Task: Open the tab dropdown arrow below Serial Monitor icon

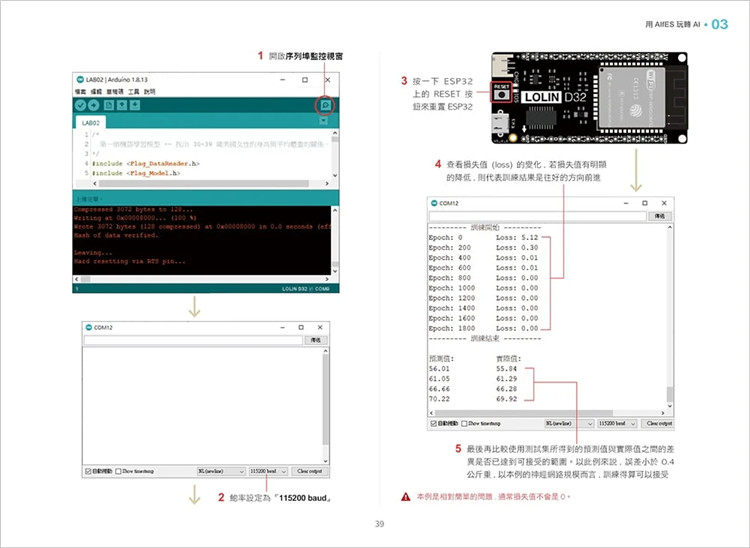Action: click(x=324, y=121)
